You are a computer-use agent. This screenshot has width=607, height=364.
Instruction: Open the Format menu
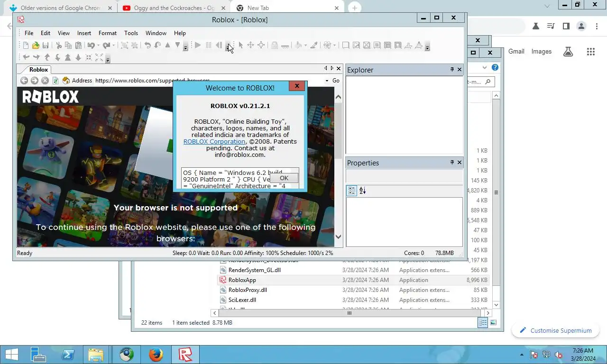(108, 33)
